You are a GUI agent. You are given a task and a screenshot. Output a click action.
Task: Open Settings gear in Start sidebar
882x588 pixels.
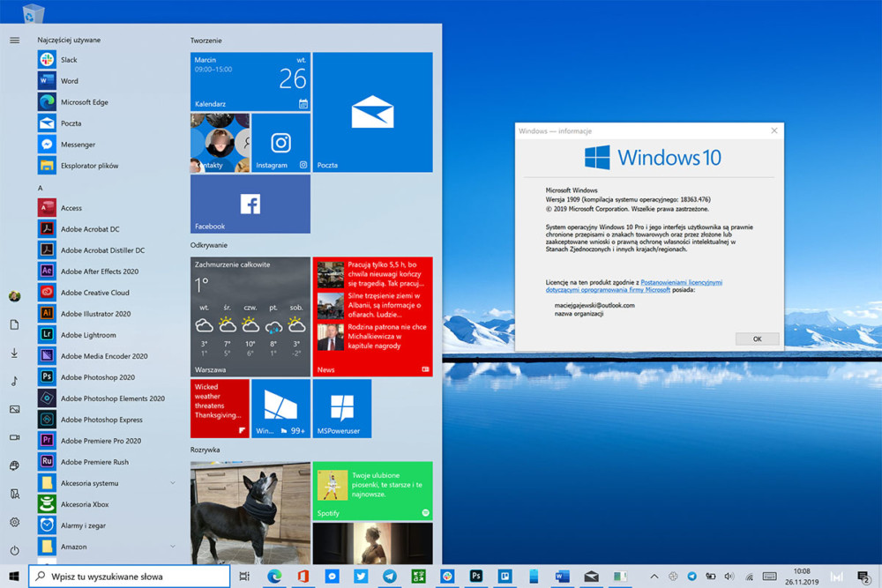(x=15, y=522)
